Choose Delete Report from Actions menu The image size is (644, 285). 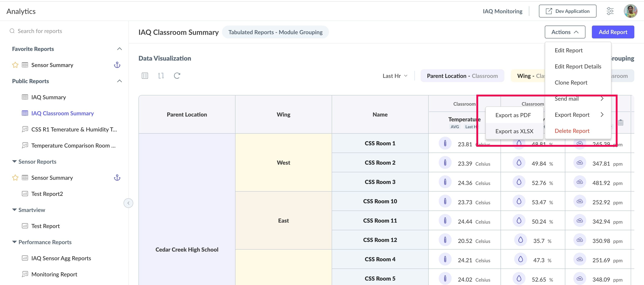click(572, 131)
